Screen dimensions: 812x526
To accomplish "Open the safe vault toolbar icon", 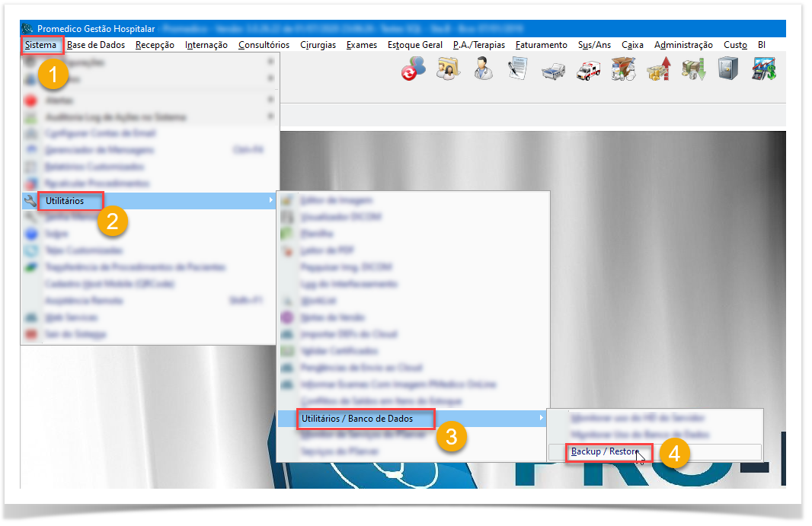I will coord(727,70).
